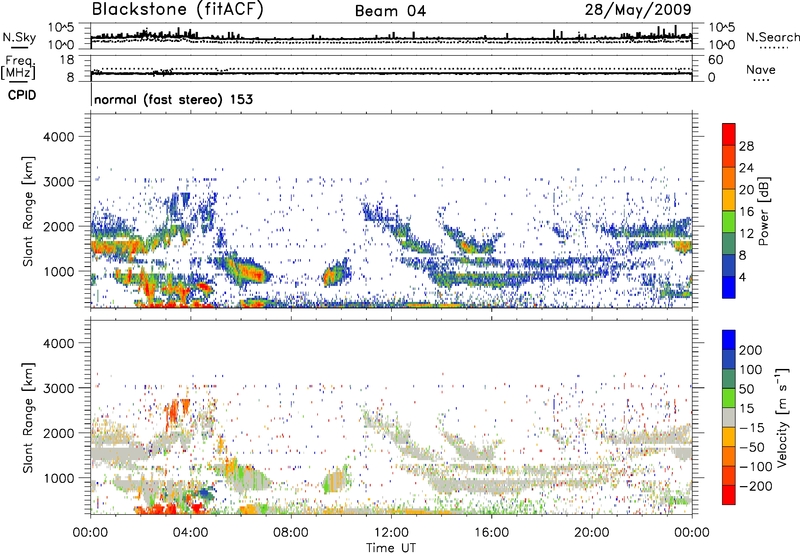The width and height of the screenshot is (800, 554).
Task: Click the 'CPID' label
Action: (x=22, y=95)
